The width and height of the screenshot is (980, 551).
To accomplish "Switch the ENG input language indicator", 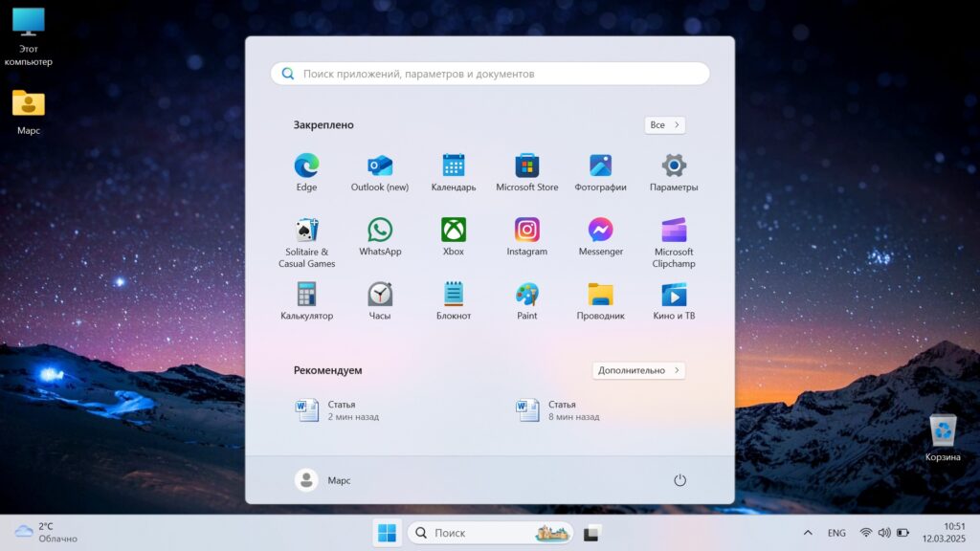I will [836, 533].
